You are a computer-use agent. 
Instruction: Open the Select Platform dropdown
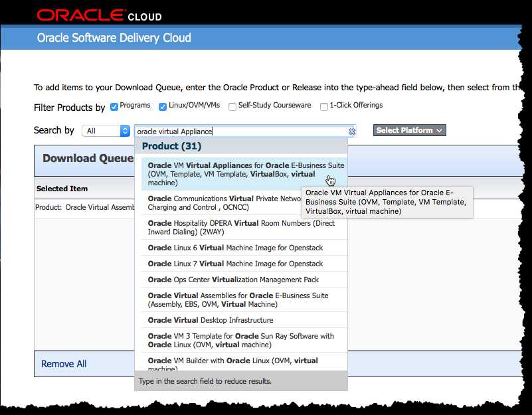410,130
